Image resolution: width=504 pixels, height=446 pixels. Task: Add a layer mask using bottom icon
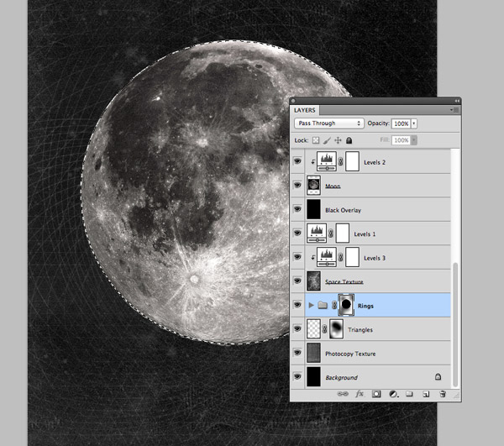(376, 393)
